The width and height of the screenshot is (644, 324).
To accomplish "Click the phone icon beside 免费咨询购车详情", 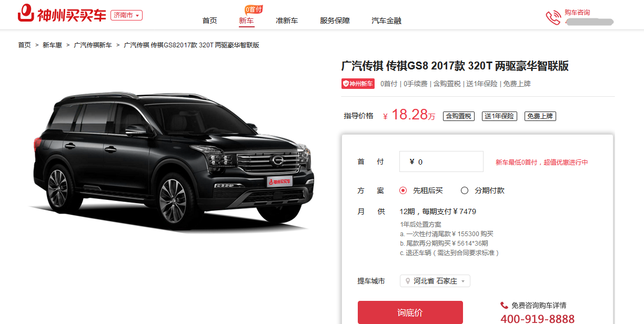I will pyautogui.click(x=504, y=305).
